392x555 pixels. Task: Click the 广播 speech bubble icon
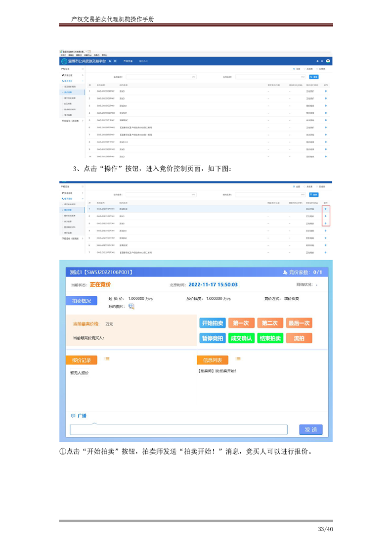pyautogui.click(x=73, y=416)
